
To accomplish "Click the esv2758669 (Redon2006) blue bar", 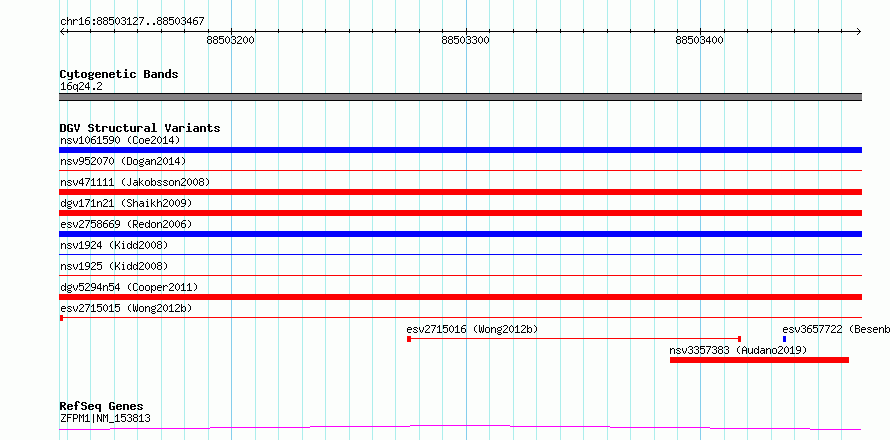I will 460,234.
